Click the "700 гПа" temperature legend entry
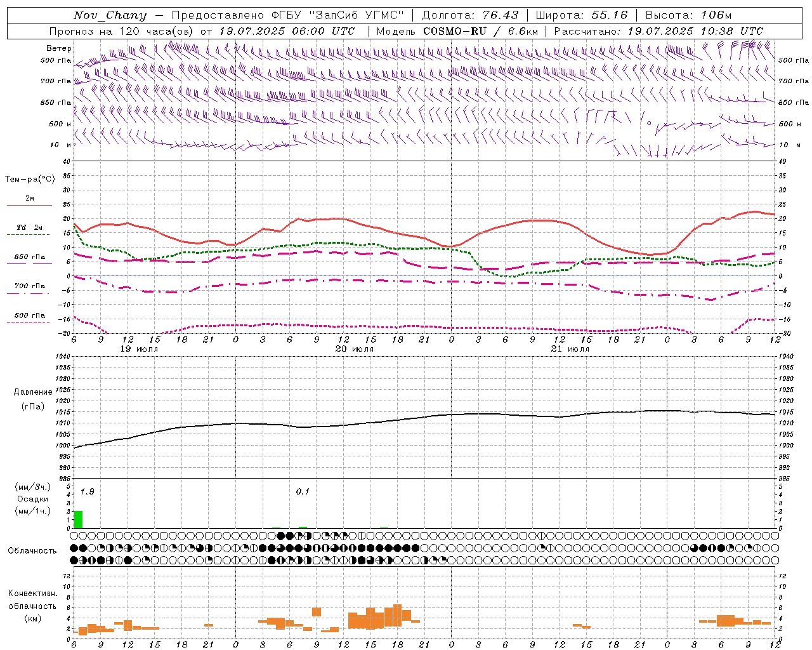Viewport: 812px width, 650px height. coord(29,286)
